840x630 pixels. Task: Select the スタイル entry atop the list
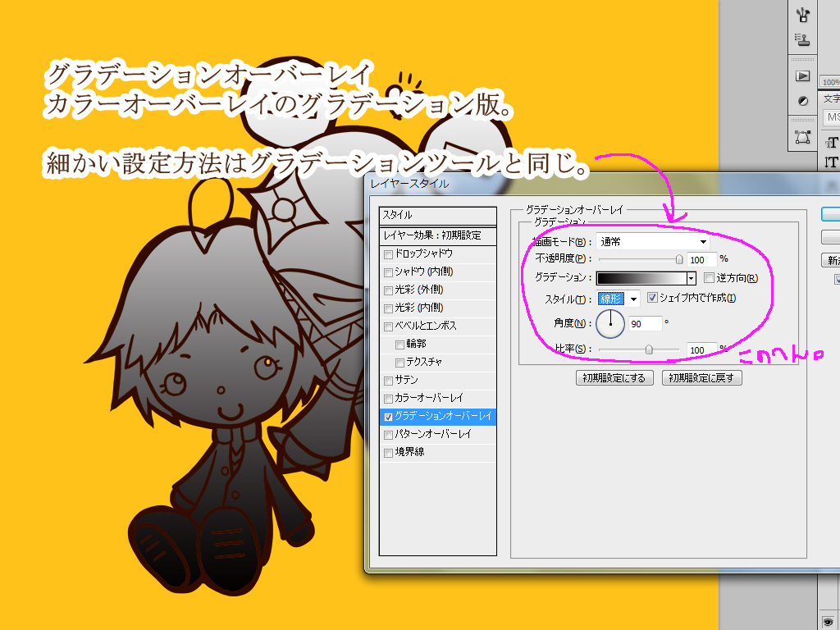437,216
